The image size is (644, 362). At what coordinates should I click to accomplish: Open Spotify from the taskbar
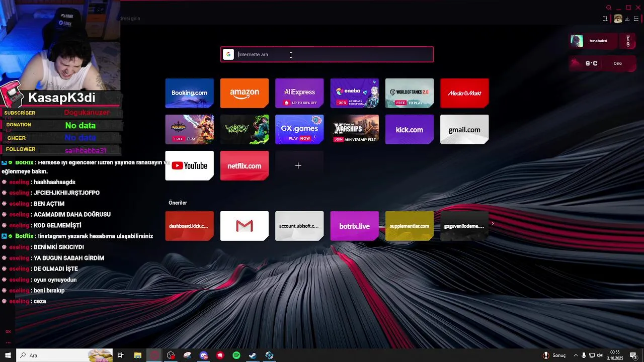236,355
